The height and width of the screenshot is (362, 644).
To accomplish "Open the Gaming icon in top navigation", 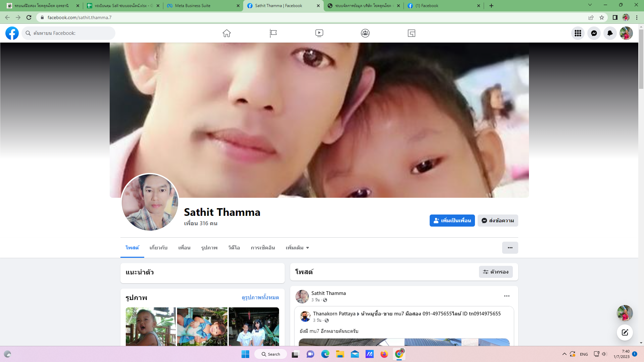I will (412, 33).
